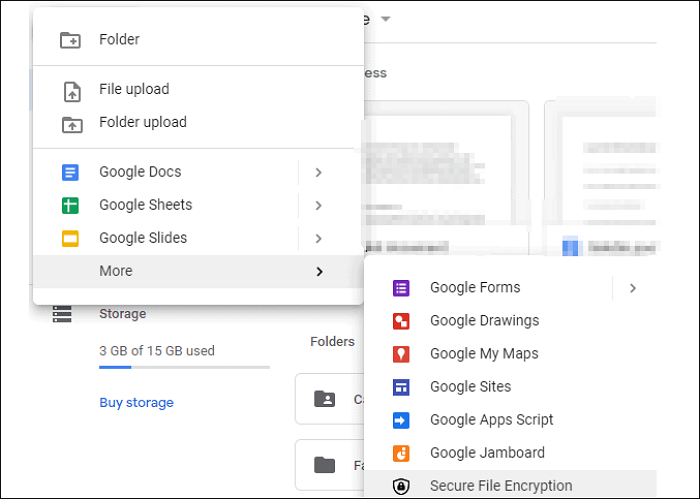
Task: Click the Folder upload icon
Action: point(72,125)
